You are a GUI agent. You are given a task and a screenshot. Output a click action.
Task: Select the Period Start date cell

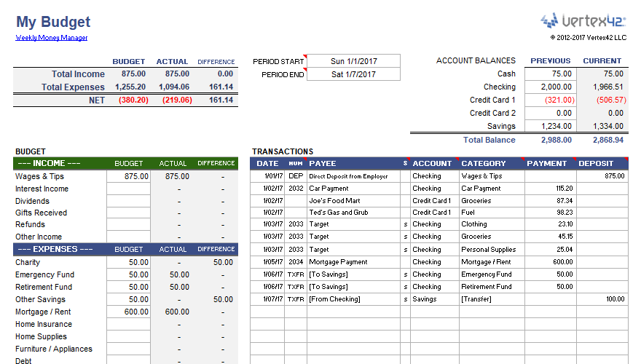pos(353,61)
